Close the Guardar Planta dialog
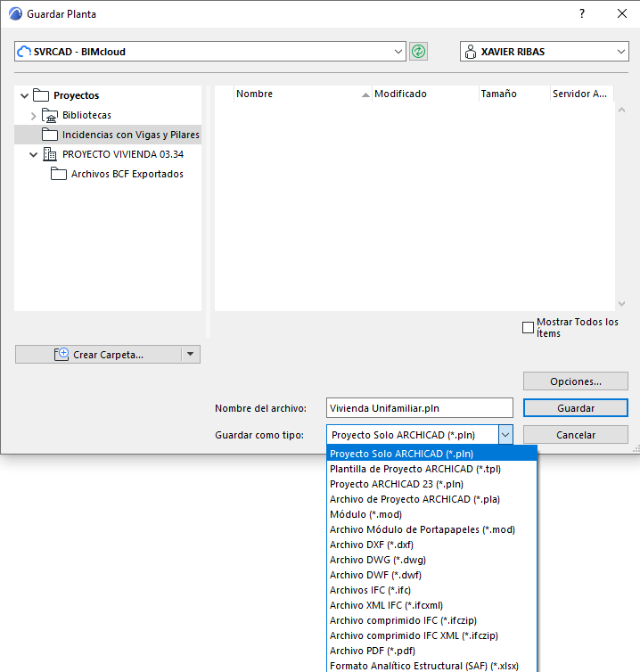Image resolution: width=640 pixels, height=672 pixels. click(x=621, y=13)
